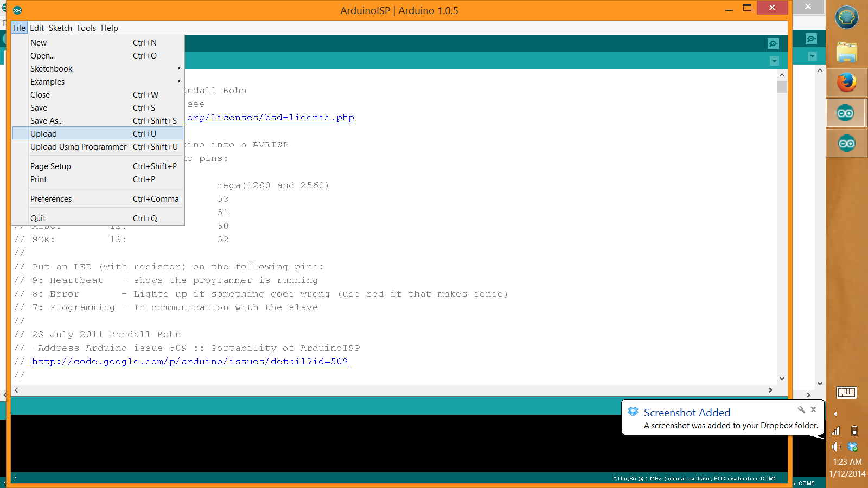The height and width of the screenshot is (488, 868).
Task: Open the Tools menu
Action: coord(86,28)
